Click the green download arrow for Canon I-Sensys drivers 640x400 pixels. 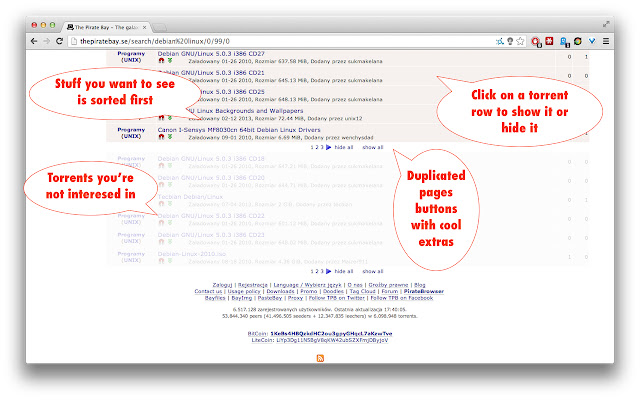click(170, 137)
